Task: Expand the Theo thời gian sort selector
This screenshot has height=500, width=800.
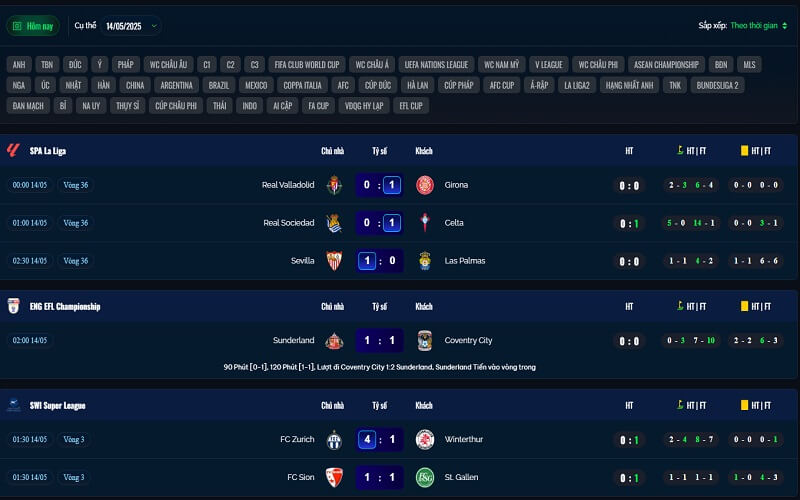Action: click(x=759, y=26)
